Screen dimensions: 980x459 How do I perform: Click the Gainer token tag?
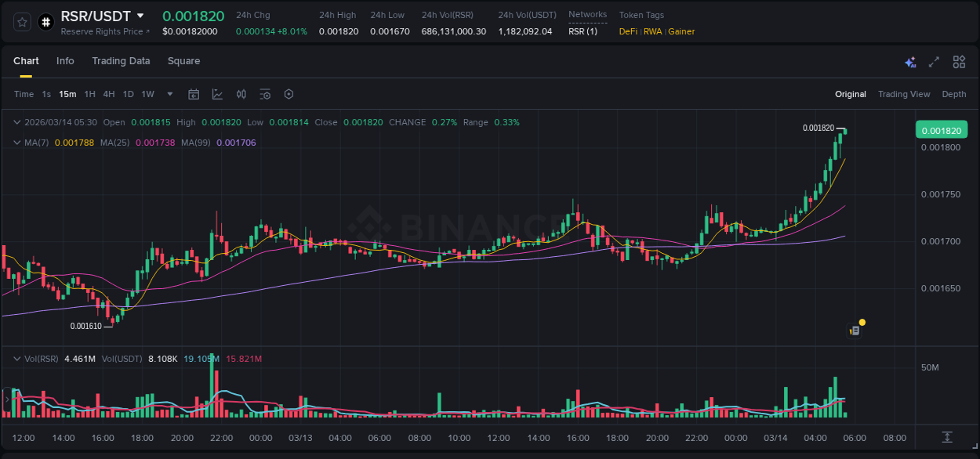click(x=681, y=31)
